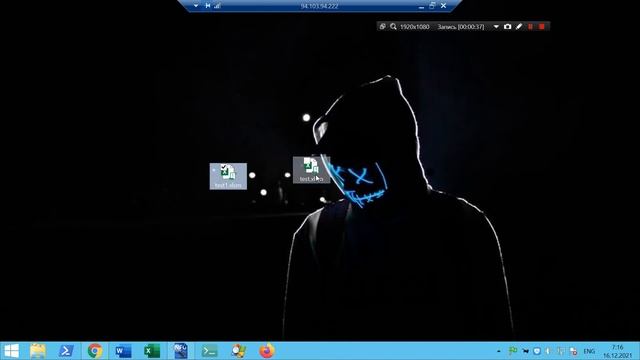Open Google Chrome from the taskbar
The height and width of the screenshot is (360, 640).
(x=95, y=351)
